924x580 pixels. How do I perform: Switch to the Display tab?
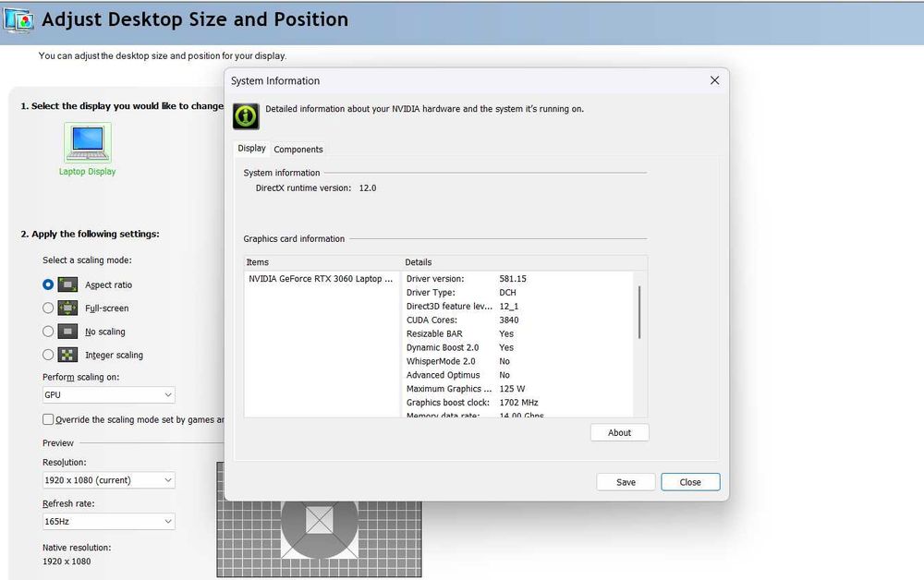coord(251,149)
